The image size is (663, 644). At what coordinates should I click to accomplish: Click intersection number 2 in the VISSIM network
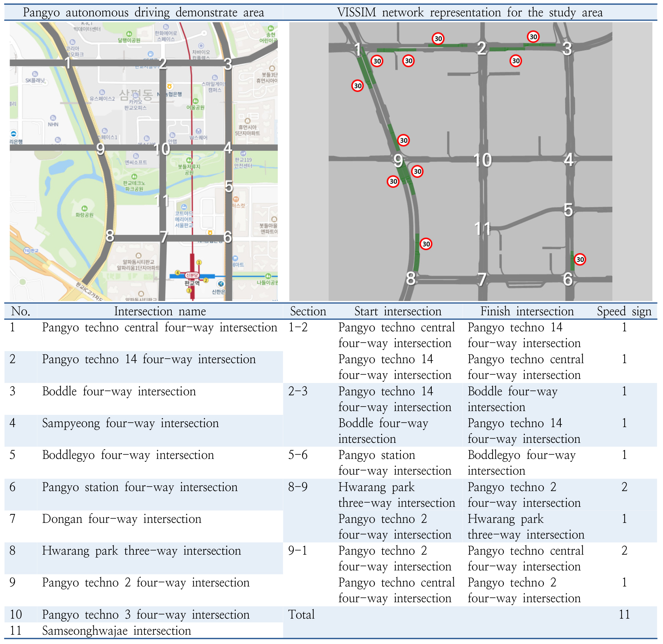482,48
